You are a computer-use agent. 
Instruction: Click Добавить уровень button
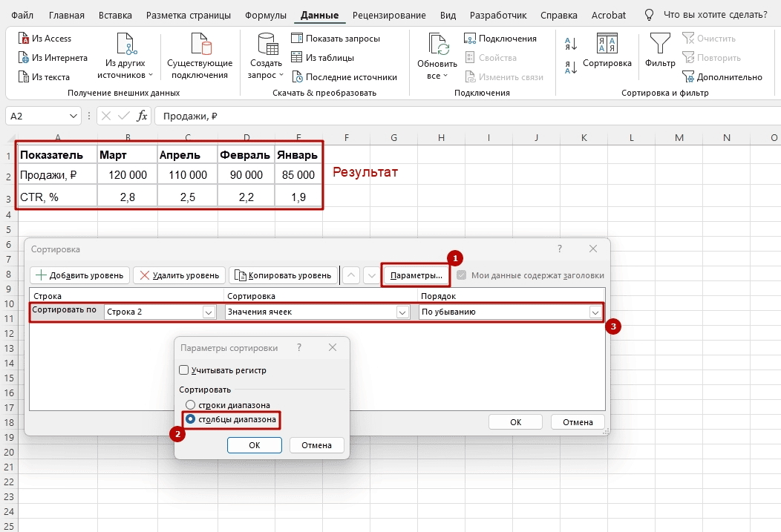coord(80,275)
